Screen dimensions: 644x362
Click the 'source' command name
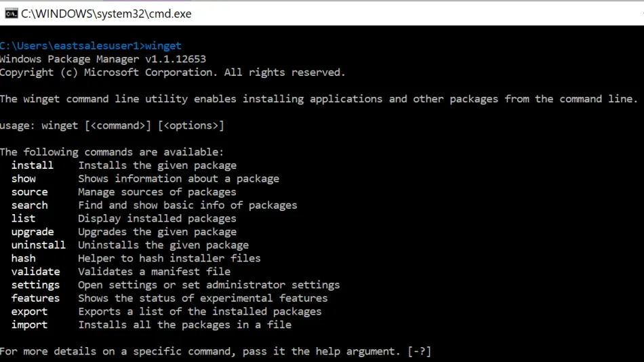coord(29,192)
